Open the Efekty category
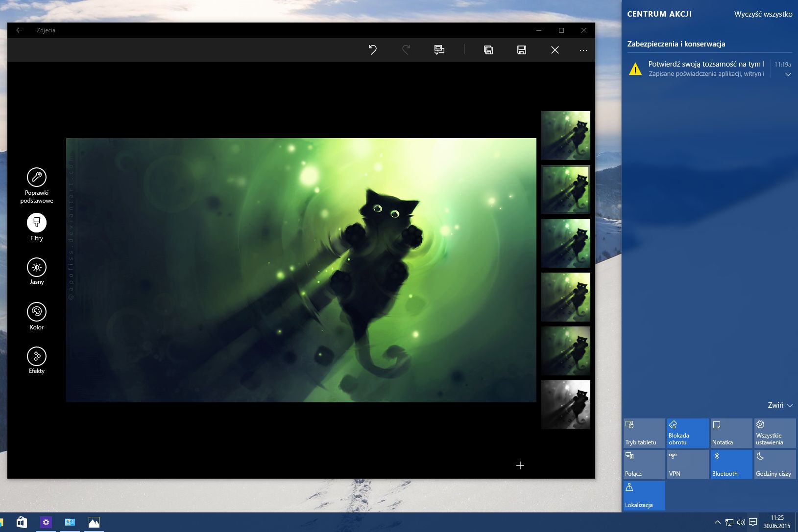798x532 pixels. click(x=37, y=361)
